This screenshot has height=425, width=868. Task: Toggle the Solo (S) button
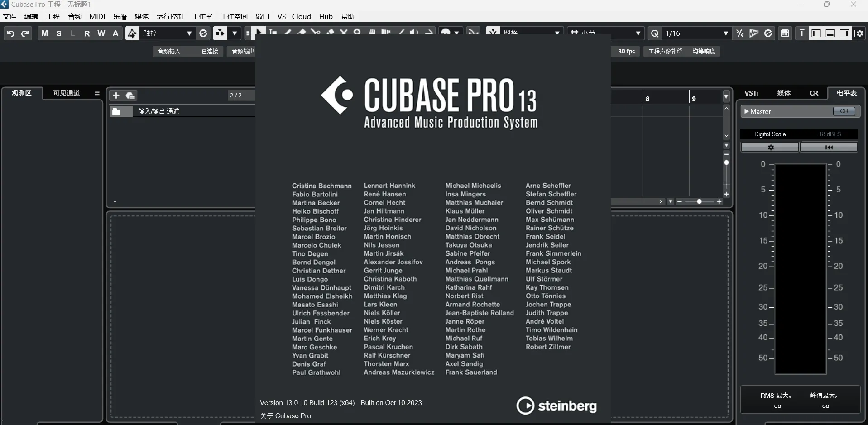58,33
